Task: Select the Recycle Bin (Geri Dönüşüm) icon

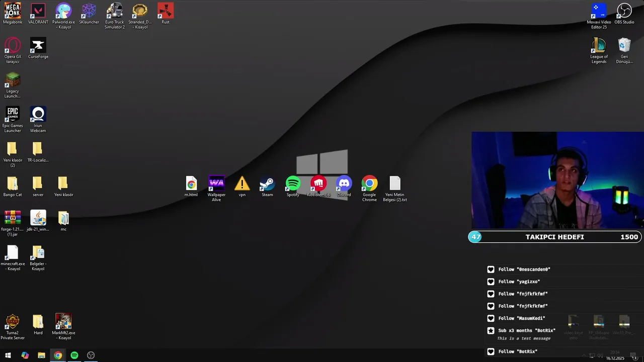Action: coord(624,50)
